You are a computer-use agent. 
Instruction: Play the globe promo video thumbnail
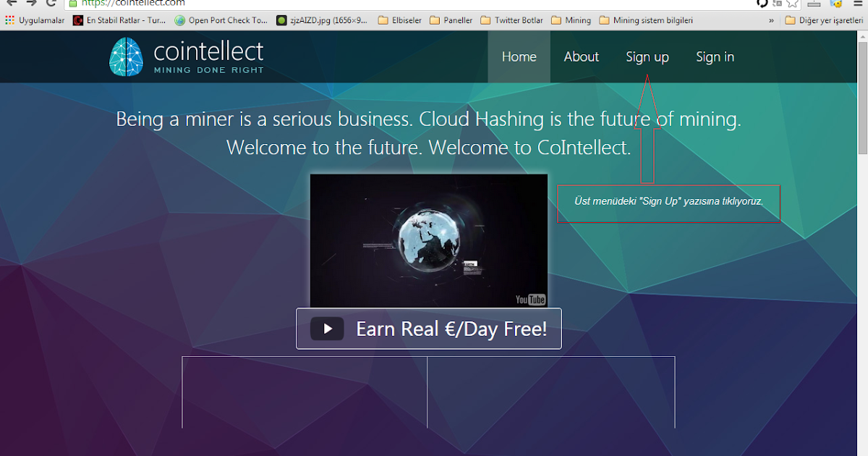tap(429, 241)
